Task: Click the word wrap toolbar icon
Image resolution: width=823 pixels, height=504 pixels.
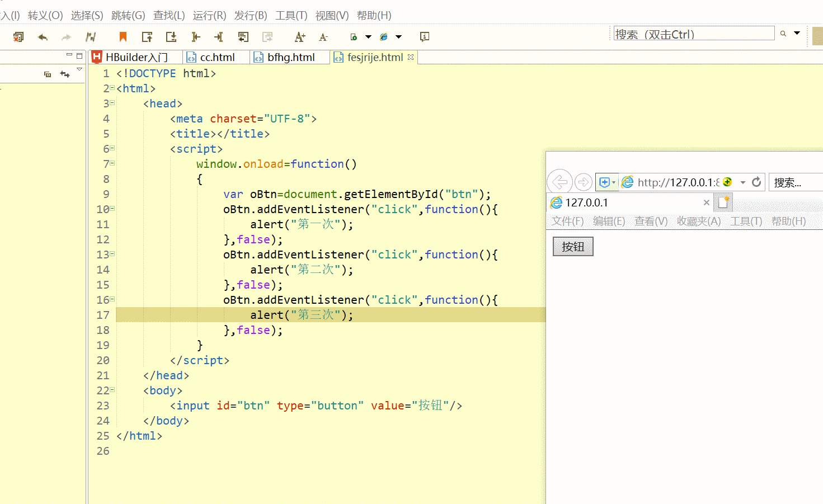Action: point(243,37)
